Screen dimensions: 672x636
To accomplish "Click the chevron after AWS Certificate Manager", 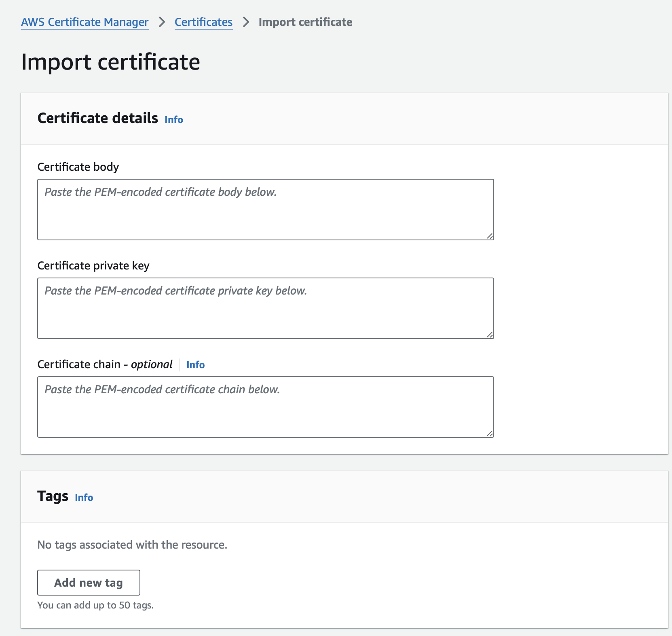I will click(x=162, y=22).
